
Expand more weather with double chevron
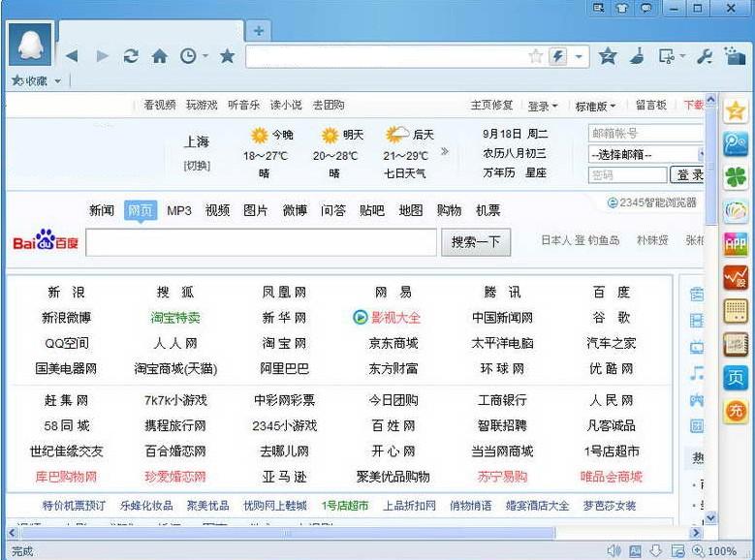pos(445,152)
